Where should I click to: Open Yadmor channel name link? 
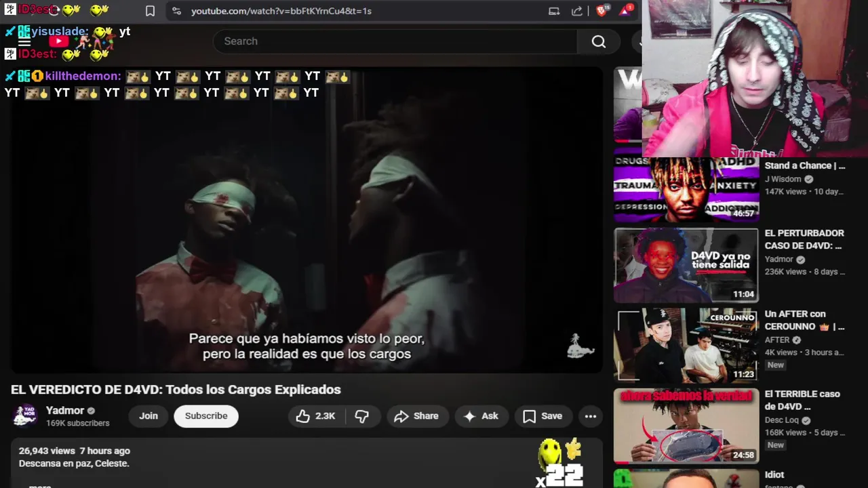(x=65, y=411)
